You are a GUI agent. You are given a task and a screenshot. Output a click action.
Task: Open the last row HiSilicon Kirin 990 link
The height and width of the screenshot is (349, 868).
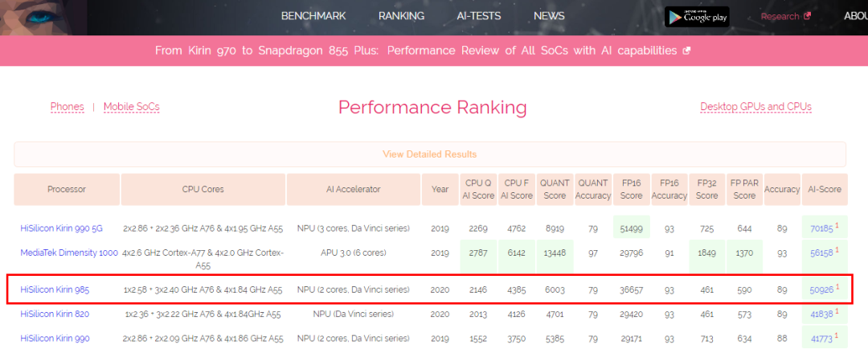pyautogui.click(x=55, y=339)
